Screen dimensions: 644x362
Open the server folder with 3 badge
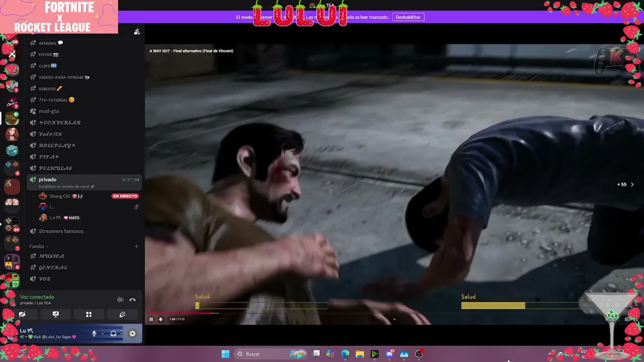12,167
